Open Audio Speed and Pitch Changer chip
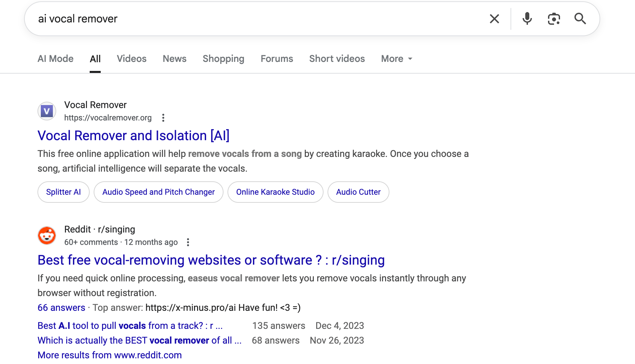 tap(159, 192)
